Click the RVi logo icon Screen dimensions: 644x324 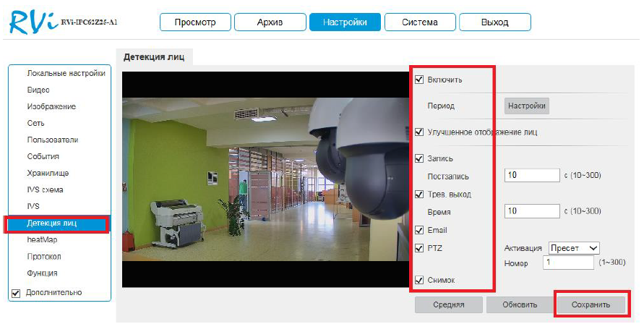(32, 22)
